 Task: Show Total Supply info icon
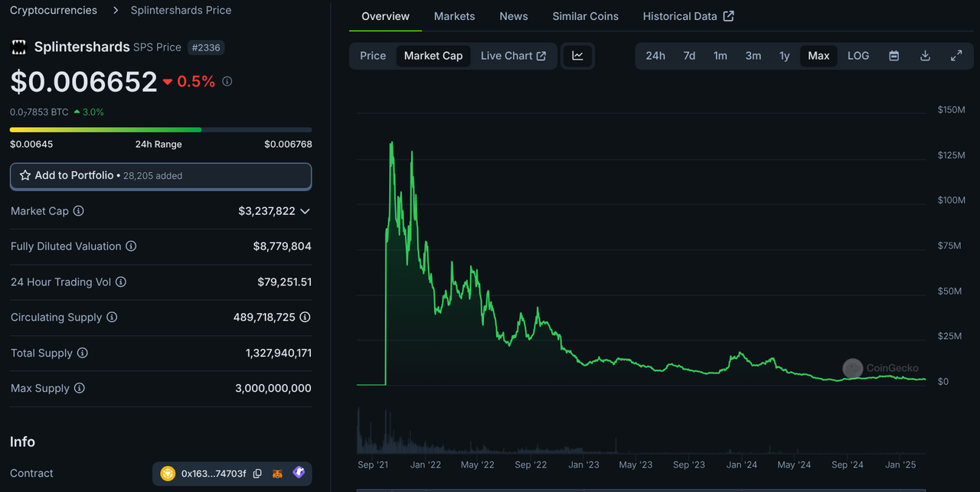pyautogui.click(x=83, y=353)
